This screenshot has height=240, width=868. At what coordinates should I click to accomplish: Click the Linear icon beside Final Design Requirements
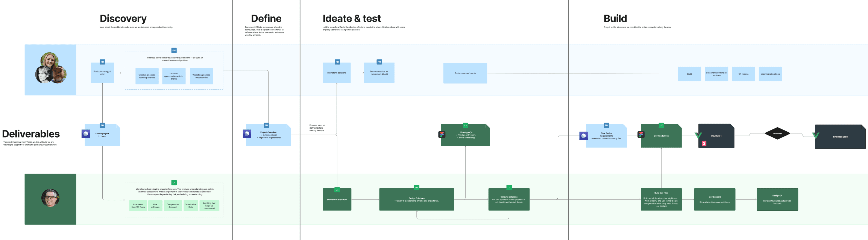click(x=584, y=136)
